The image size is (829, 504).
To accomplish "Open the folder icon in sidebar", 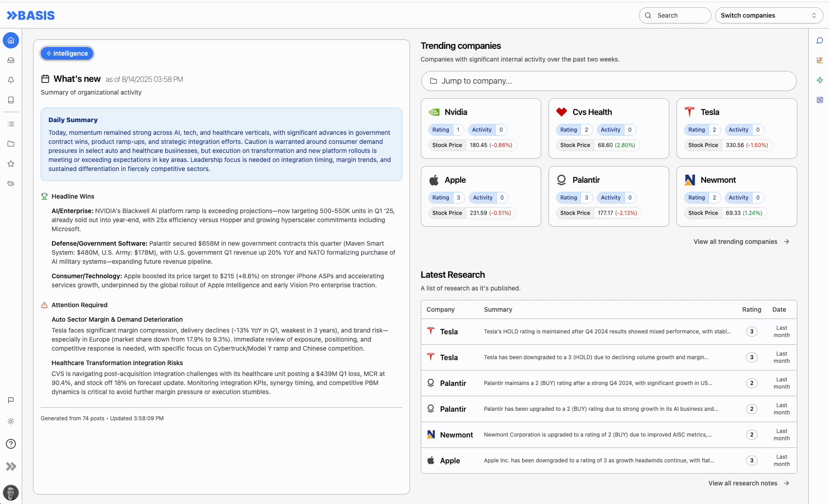I will (11, 144).
